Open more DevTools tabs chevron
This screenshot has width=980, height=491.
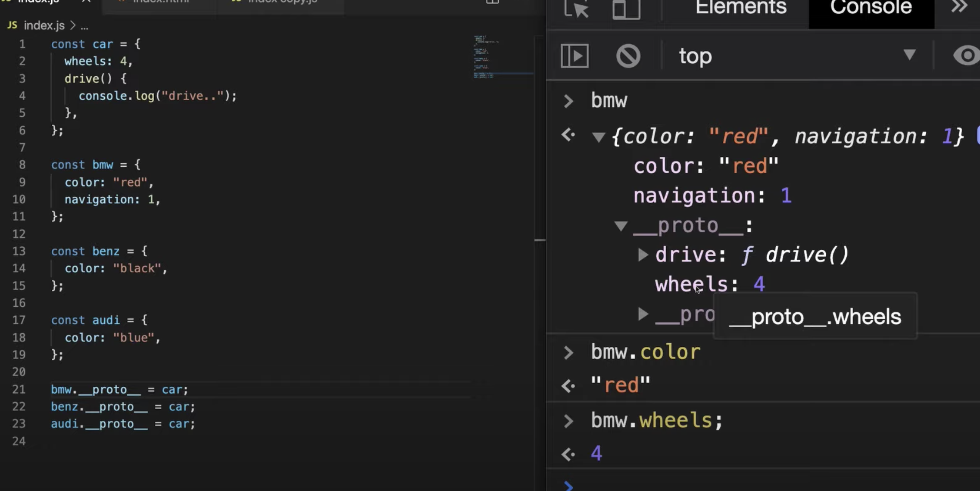959,7
